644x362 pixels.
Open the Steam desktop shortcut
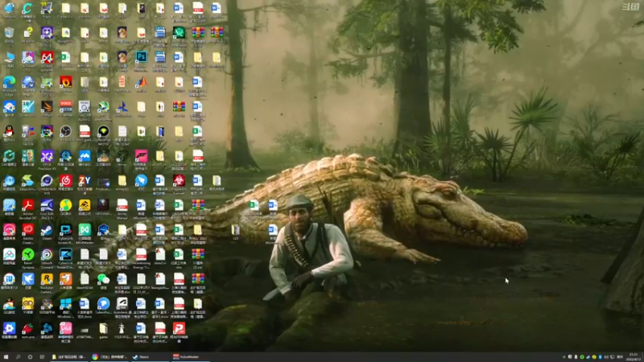point(47,232)
